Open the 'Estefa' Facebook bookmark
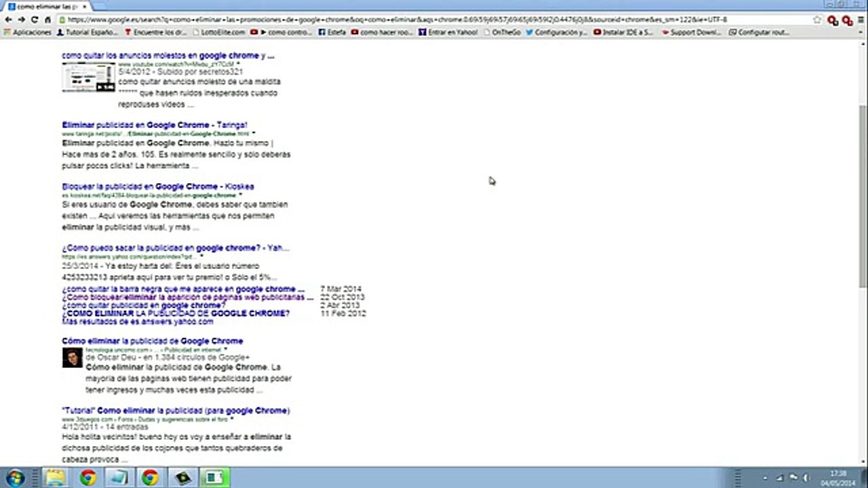The image size is (868, 488). (332, 32)
